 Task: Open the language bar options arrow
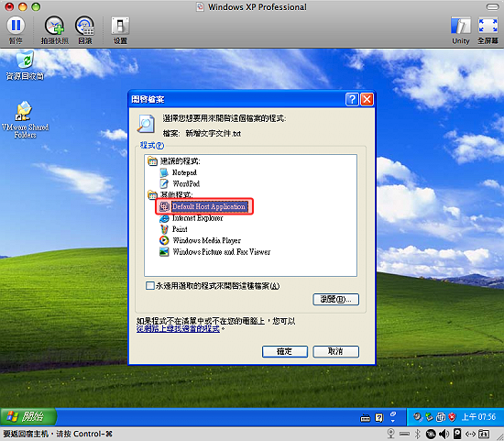393,420
